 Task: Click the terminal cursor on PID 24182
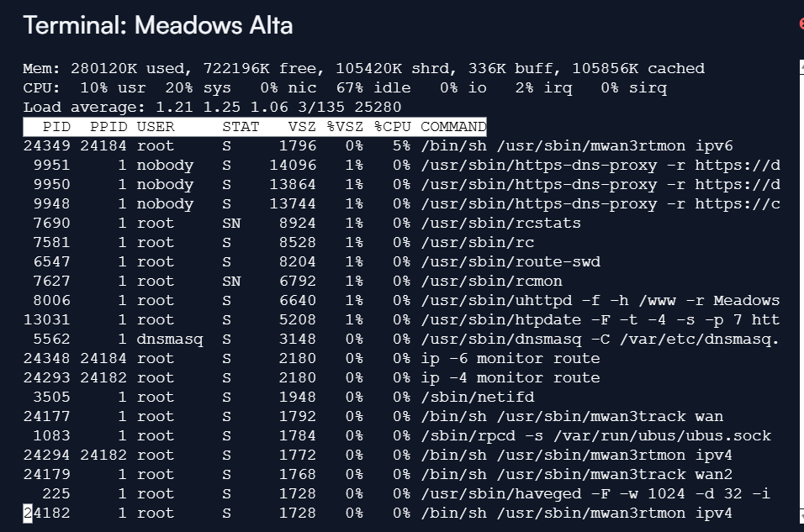(x=28, y=513)
